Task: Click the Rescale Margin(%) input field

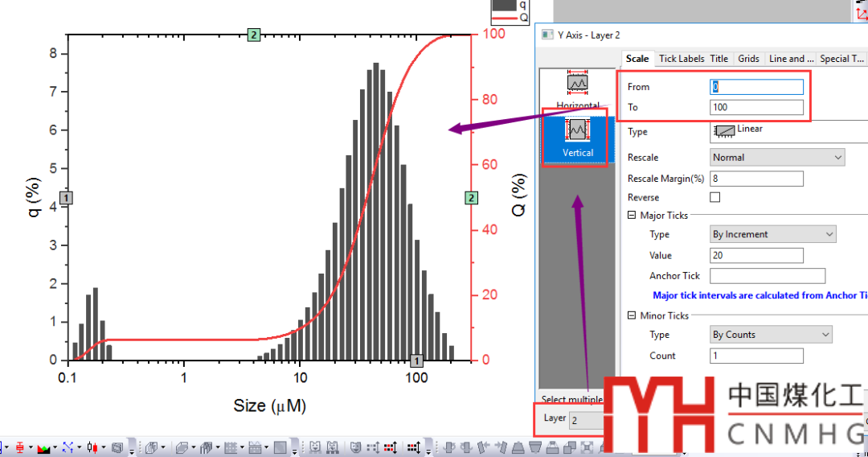Action: click(756, 178)
